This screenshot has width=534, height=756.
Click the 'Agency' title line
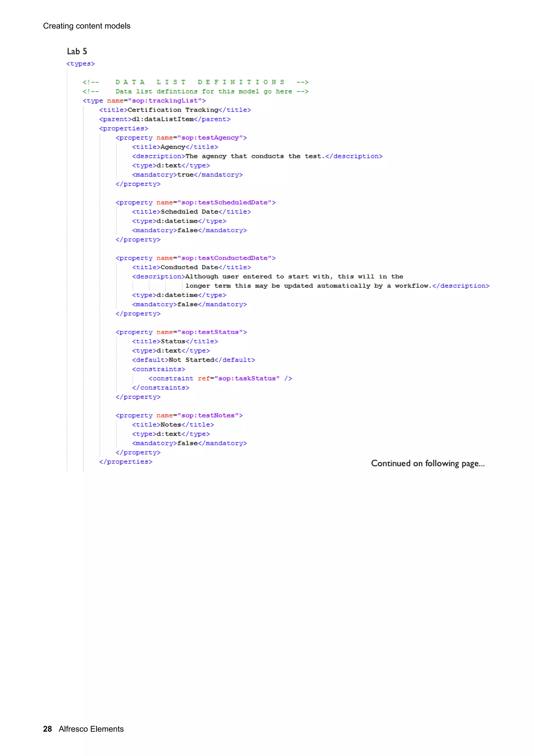[x=175, y=147]
